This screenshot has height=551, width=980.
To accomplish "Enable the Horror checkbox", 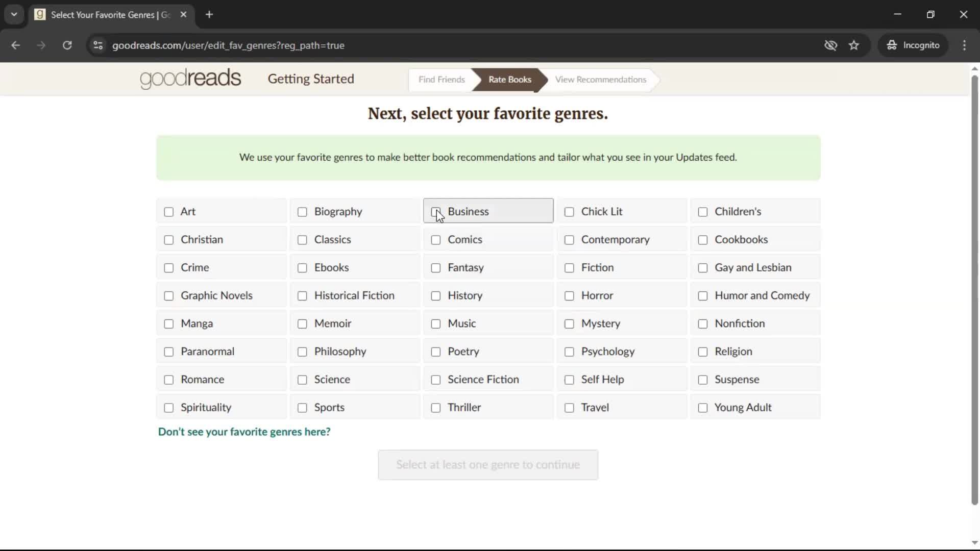I will 569,296.
